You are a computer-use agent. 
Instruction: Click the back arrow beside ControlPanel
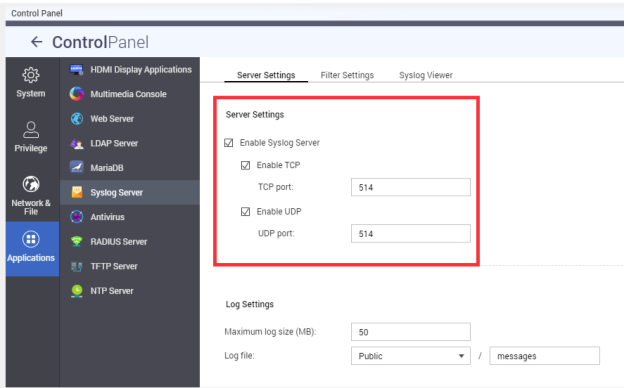click(x=37, y=42)
